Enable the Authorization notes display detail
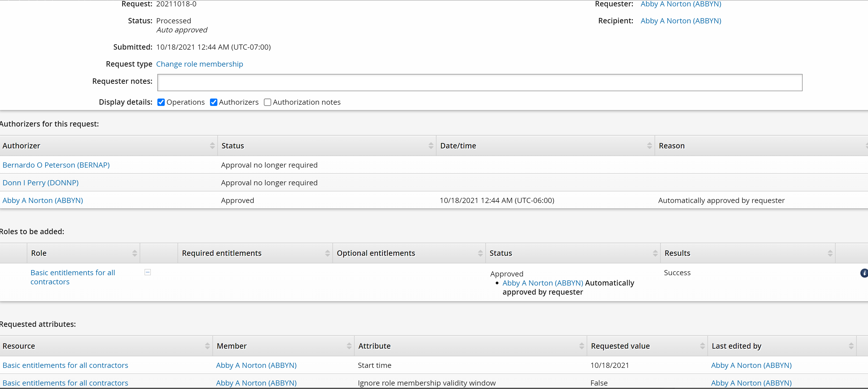Screen dimensions: 868x389 point(268,102)
